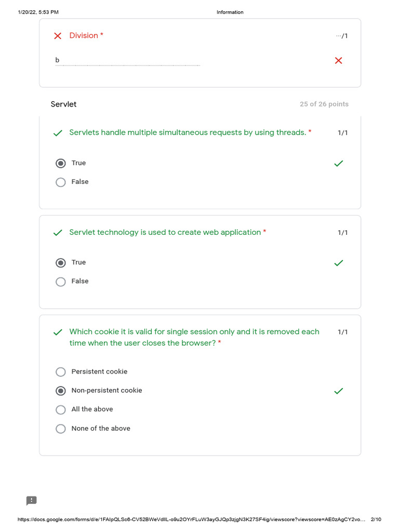Click the red X icon beside Division
The width and height of the screenshot is (399, 532).
58,36
